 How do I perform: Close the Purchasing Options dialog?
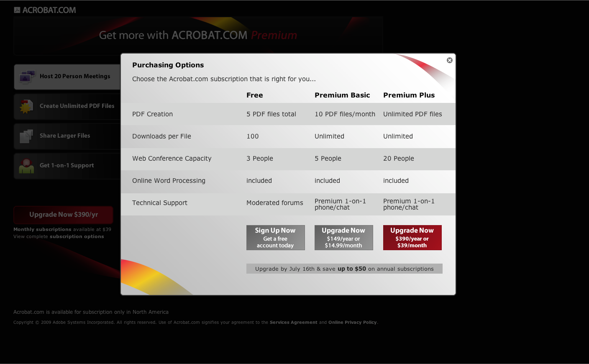point(449,60)
